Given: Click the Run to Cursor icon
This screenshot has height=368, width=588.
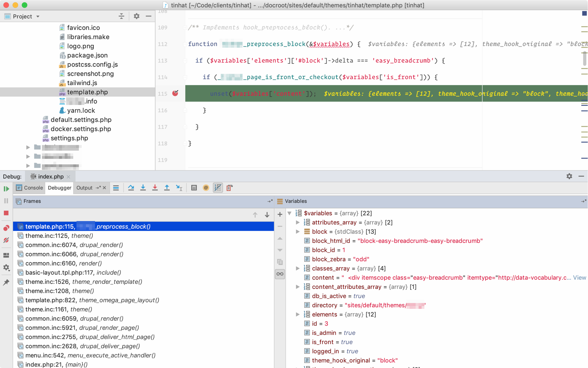Looking at the screenshot, I should pyautogui.click(x=179, y=188).
